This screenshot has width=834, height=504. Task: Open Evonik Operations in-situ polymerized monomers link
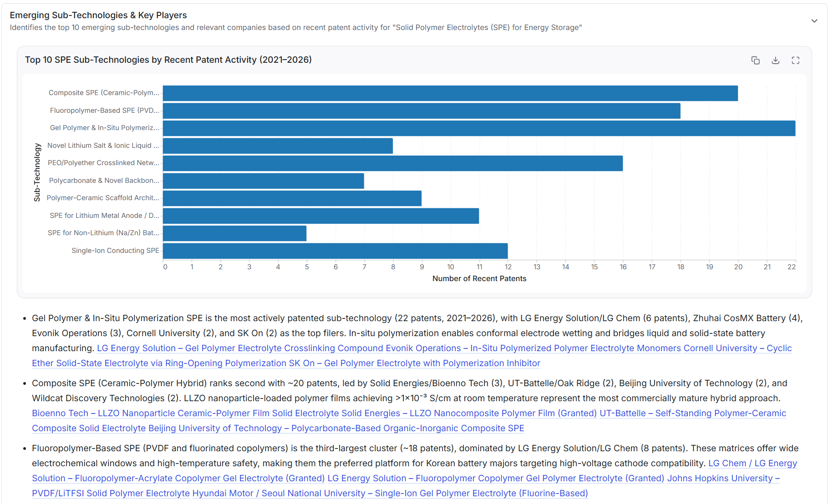pos(533,348)
